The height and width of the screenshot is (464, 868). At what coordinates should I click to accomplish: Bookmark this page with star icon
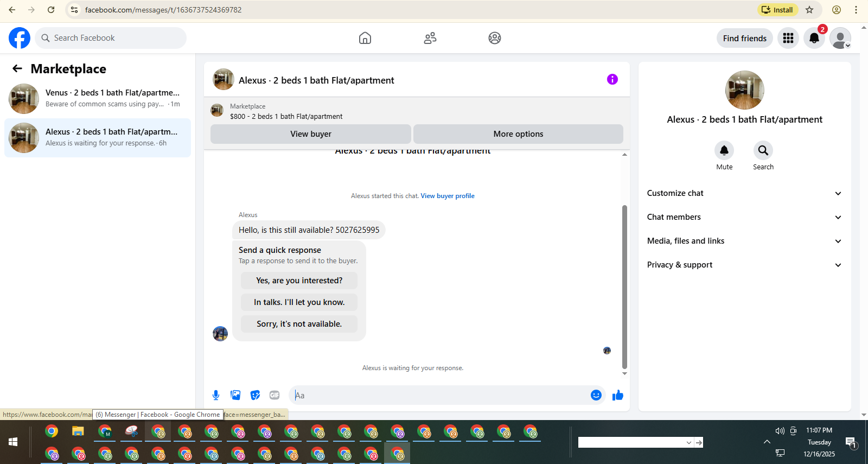[809, 10]
